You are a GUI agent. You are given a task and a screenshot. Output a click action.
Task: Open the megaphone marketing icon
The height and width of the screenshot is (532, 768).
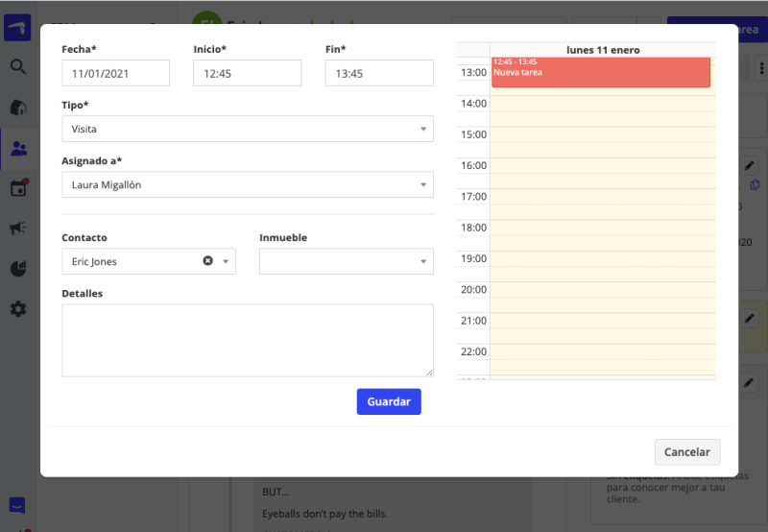(x=18, y=228)
